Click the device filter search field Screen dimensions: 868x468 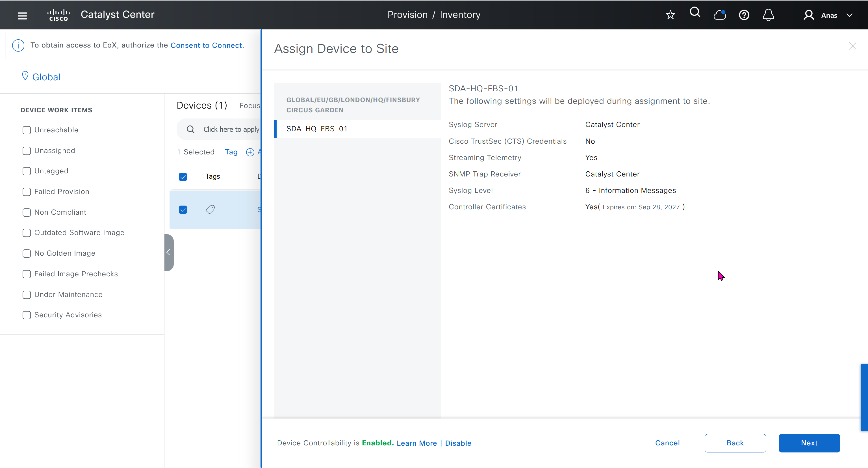click(231, 130)
